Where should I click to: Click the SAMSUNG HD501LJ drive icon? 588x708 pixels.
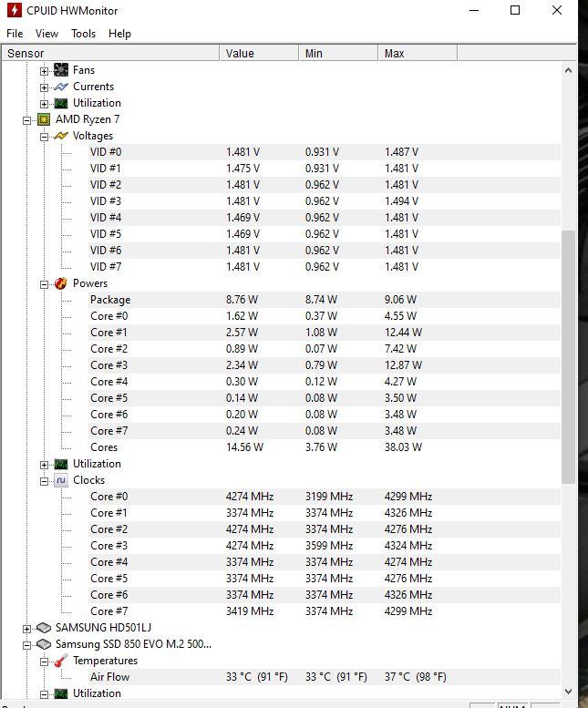click(x=44, y=628)
